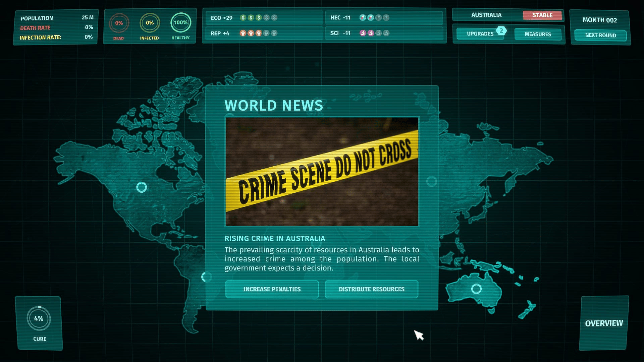Choose Distribute Resources option
Screen dimensions: 644x362
click(x=371, y=289)
